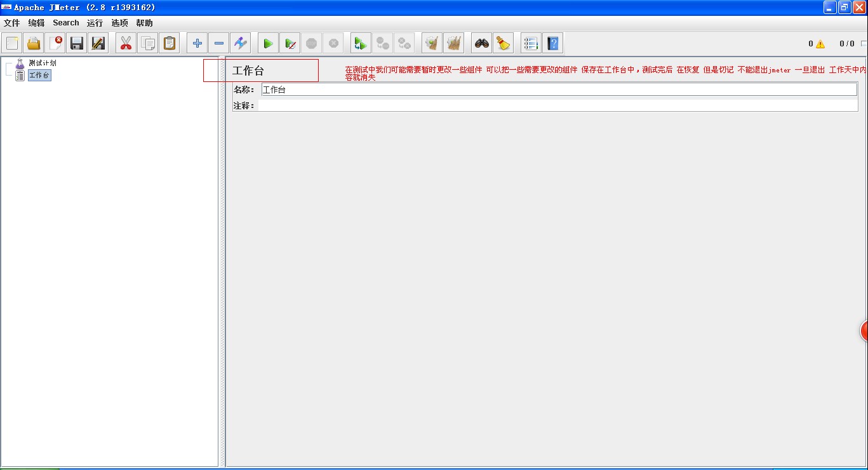Click the 0 error count text
Screen dimensions: 868x470
coord(811,44)
